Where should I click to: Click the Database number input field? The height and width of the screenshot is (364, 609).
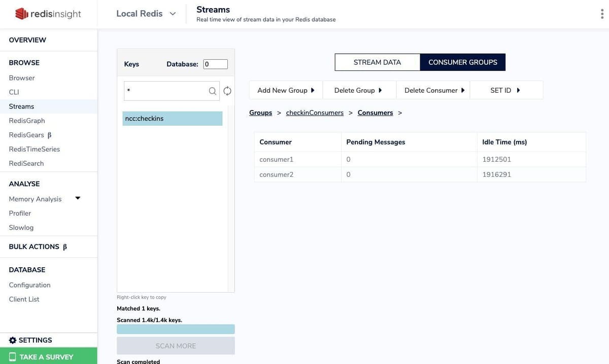(215, 64)
